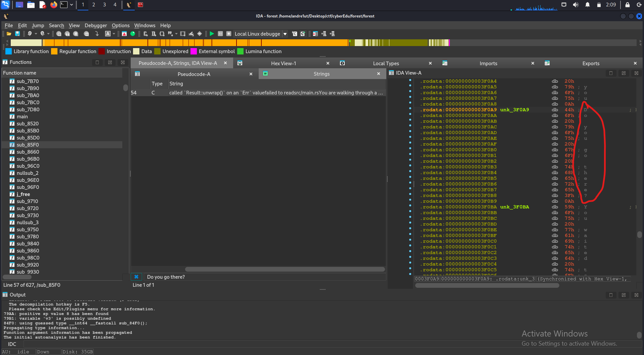The width and height of the screenshot is (644, 355).
Task: Close the Hex View-1 tab
Action: (328, 63)
